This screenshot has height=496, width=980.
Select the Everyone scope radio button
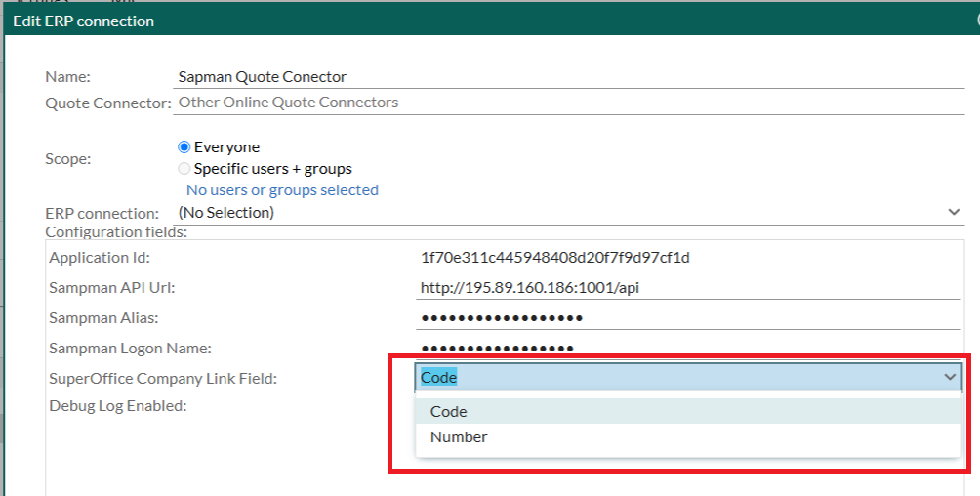tap(184, 147)
